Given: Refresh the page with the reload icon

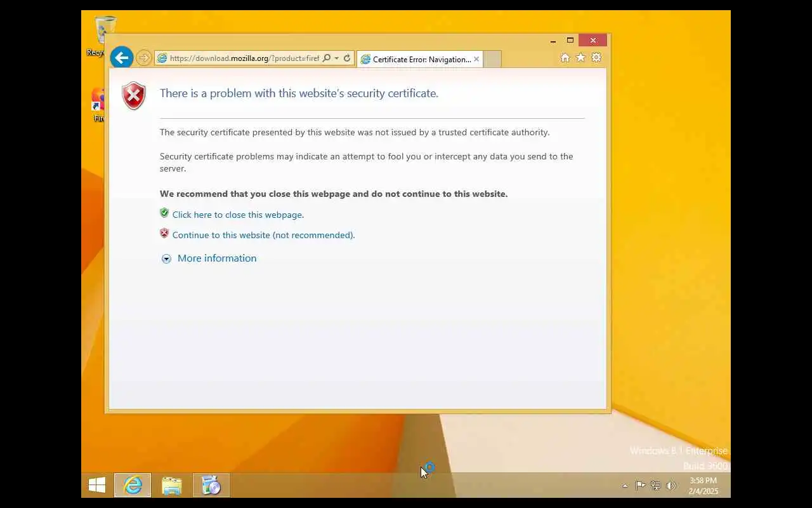Looking at the screenshot, I should pos(347,58).
